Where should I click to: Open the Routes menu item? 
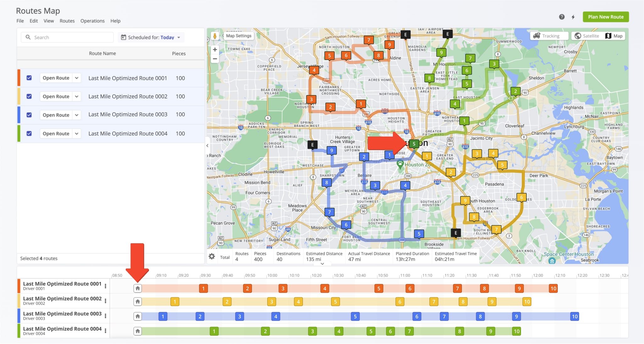(x=66, y=20)
